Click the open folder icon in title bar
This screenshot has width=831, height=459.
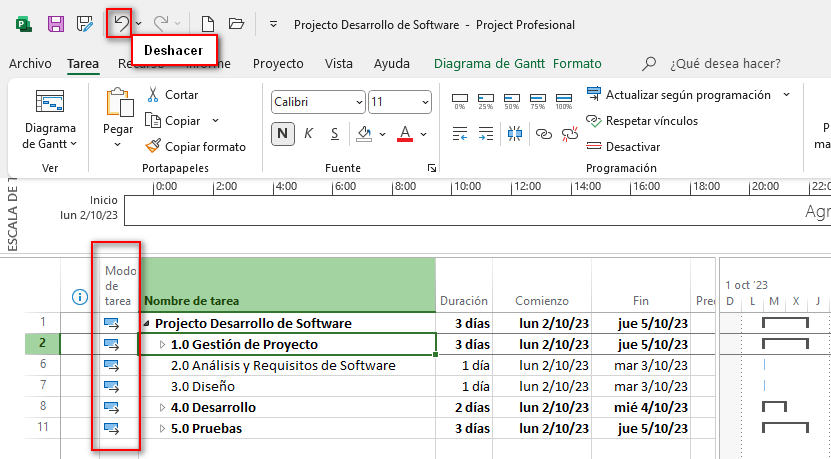[236, 22]
